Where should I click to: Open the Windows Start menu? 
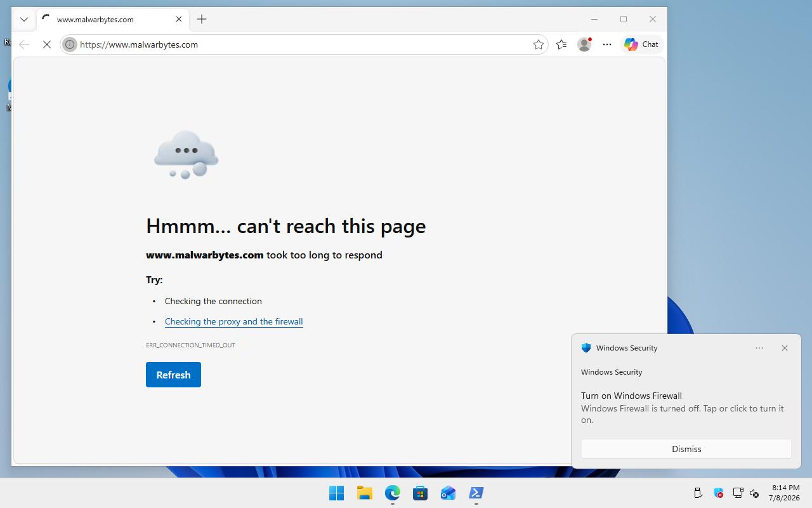(336, 493)
